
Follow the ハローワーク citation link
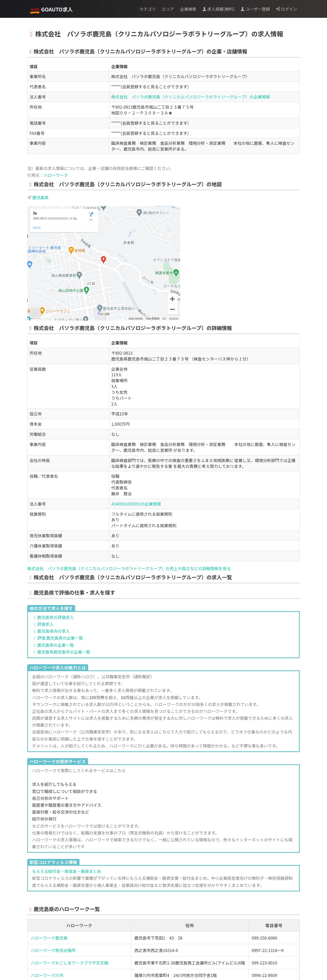tap(56, 175)
